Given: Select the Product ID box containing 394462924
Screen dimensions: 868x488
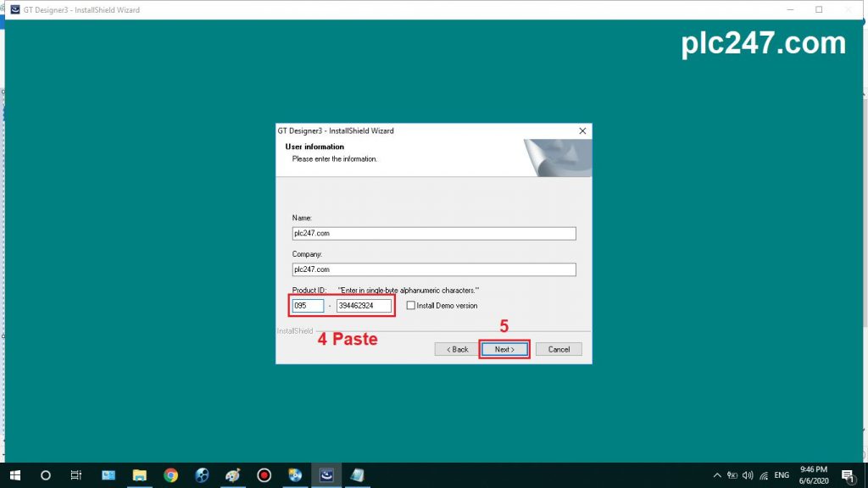Looking at the screenshot, I should tap(364, 305).
